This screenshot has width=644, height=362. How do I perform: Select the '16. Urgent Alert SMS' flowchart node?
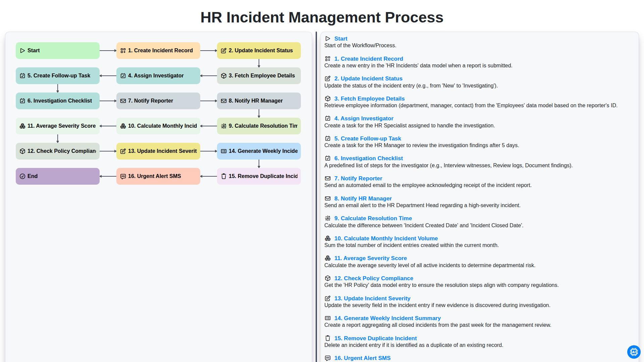[x=158, y=176]
